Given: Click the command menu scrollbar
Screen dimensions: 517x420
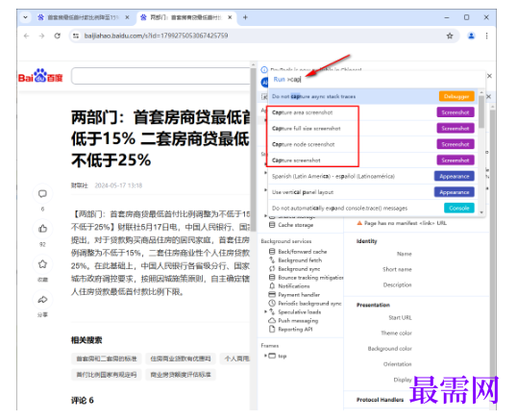Looking at the screenshot, I should point(481,112).
